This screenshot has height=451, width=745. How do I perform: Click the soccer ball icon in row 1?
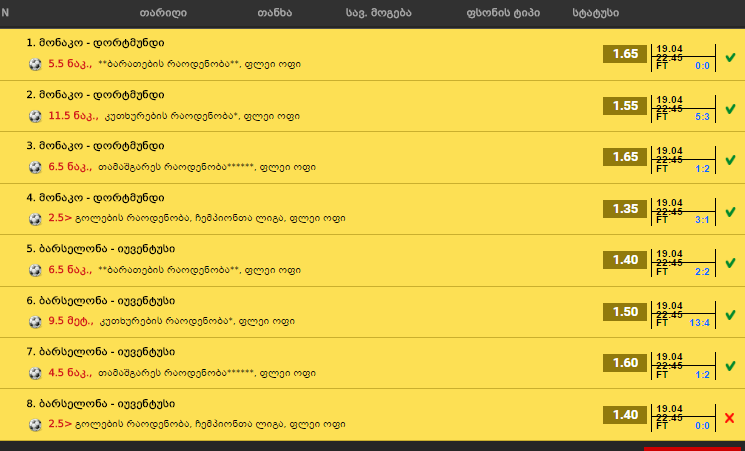[35, 64]
